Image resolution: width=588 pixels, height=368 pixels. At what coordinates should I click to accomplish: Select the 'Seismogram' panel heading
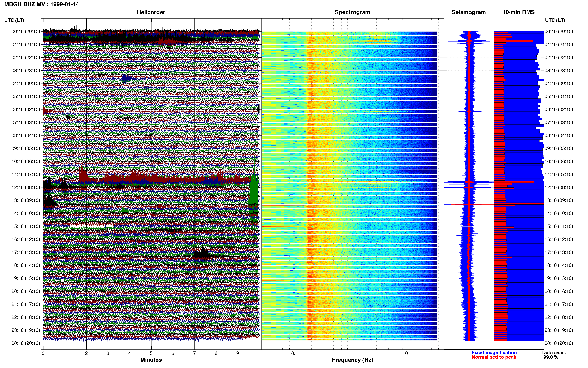(x=468, y=12)
